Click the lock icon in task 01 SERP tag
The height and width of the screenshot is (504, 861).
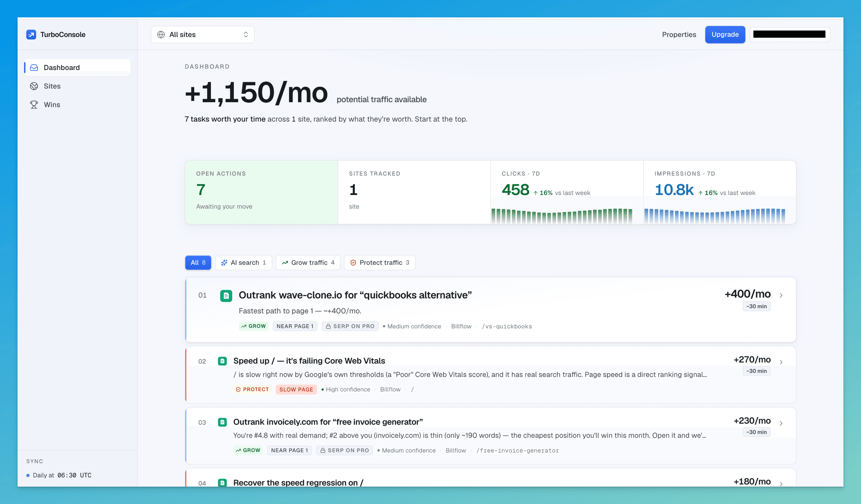point(328,326)
